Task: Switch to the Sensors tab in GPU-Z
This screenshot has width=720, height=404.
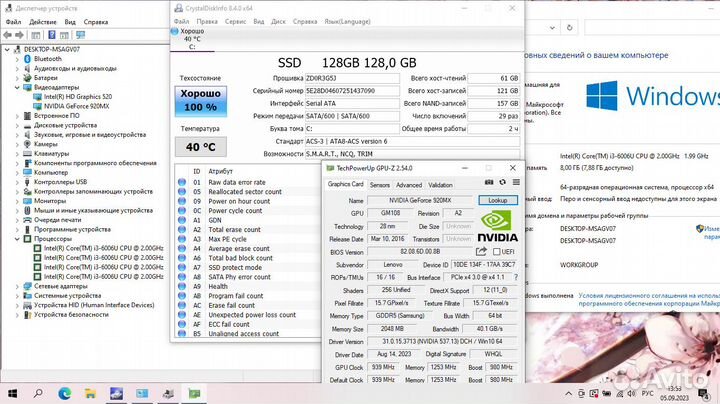Action: click(380, 185)
